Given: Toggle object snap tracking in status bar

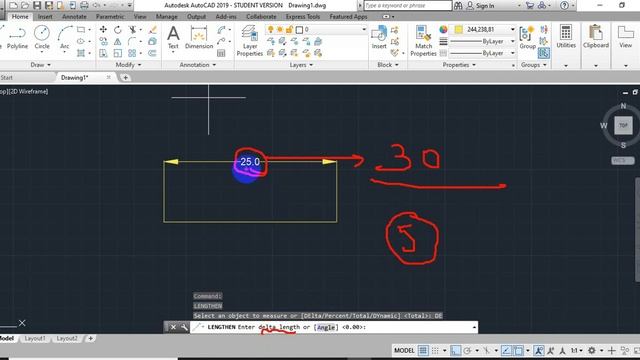Looking at the screenshot, I should click(507, 350).
